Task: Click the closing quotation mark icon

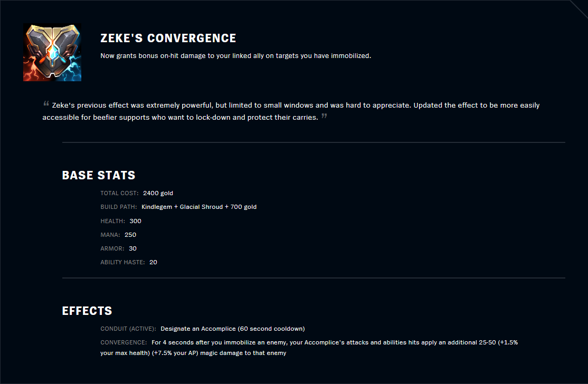Action: (324, 116)
